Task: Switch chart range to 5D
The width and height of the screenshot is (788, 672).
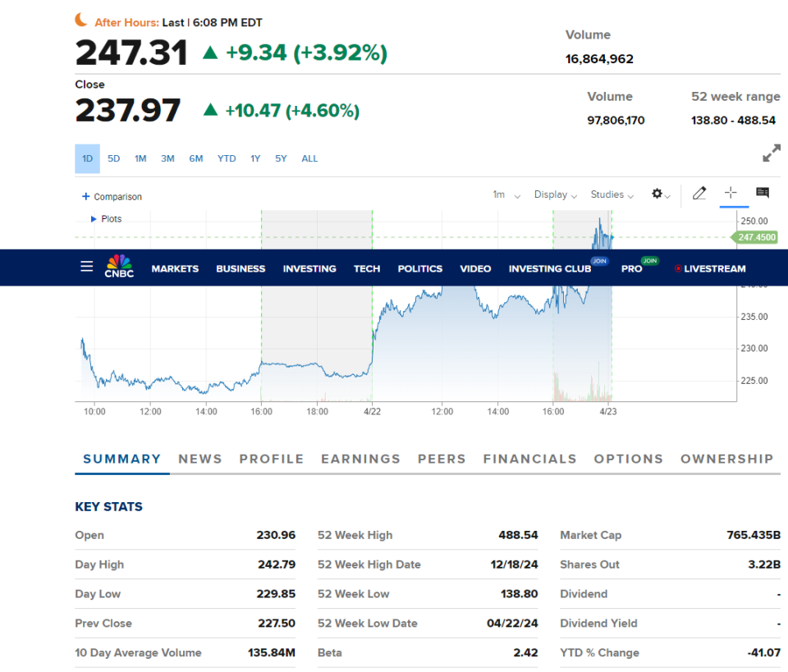Action: (x=114, y=159)
